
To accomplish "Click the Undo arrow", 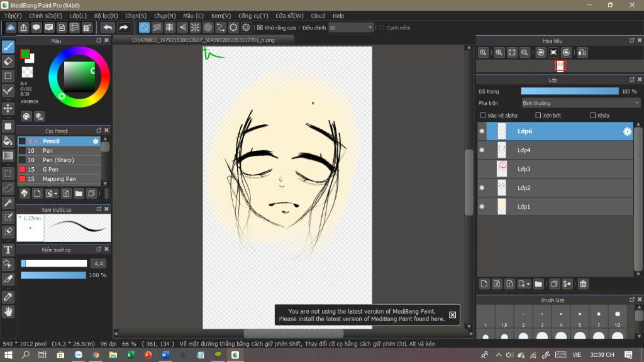I will coord(108,28).
